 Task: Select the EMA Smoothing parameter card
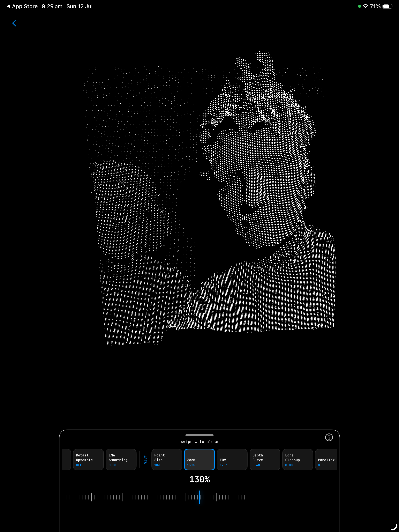pyautogui.click(x=121, y=459)
